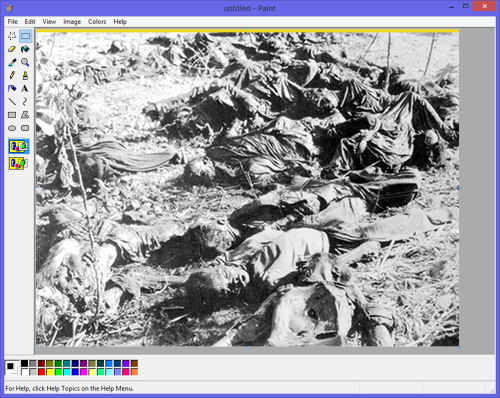Screen dimensions: 500x398
Task: Minimize the Paint window
Action: click(x=452, y=6)
